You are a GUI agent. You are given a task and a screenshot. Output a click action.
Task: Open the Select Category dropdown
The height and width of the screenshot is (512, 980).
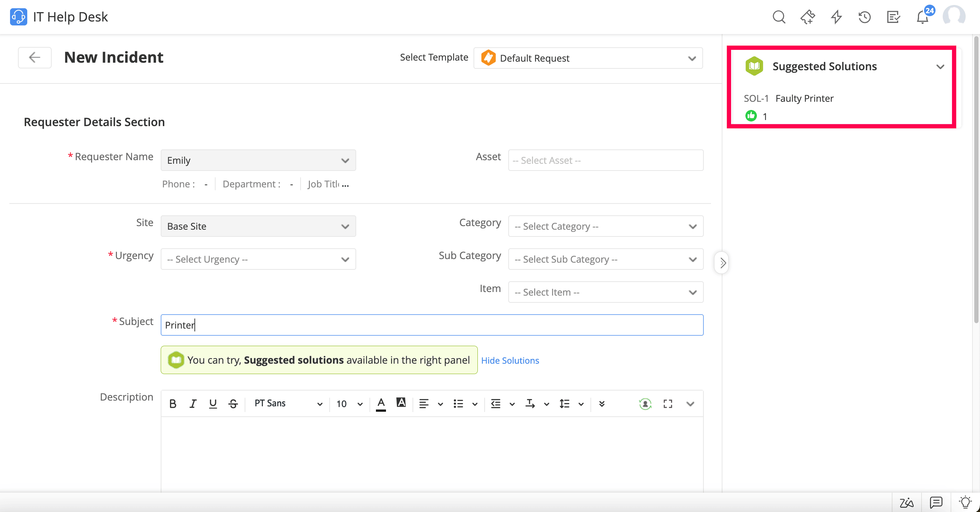[x=606, y=226]
